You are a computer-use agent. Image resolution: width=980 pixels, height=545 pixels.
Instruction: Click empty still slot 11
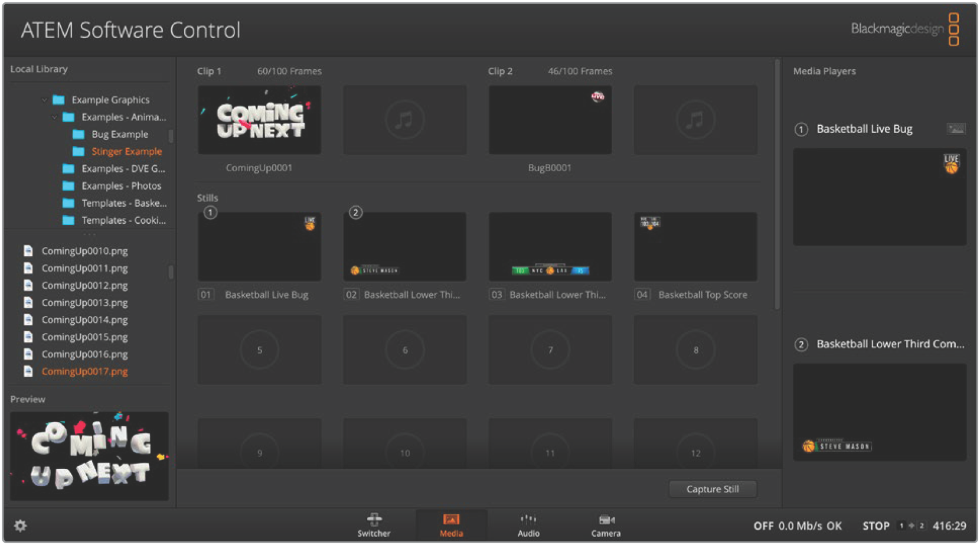point(550,444)
